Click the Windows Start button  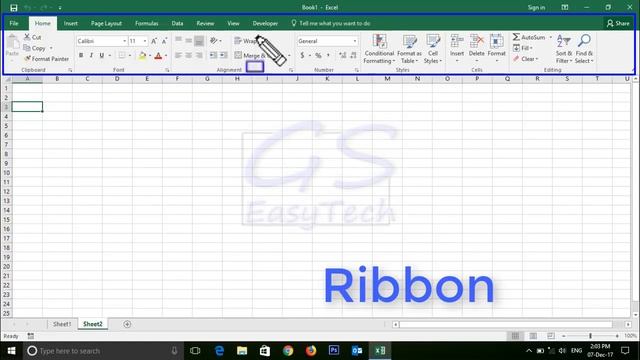(11, 351)
